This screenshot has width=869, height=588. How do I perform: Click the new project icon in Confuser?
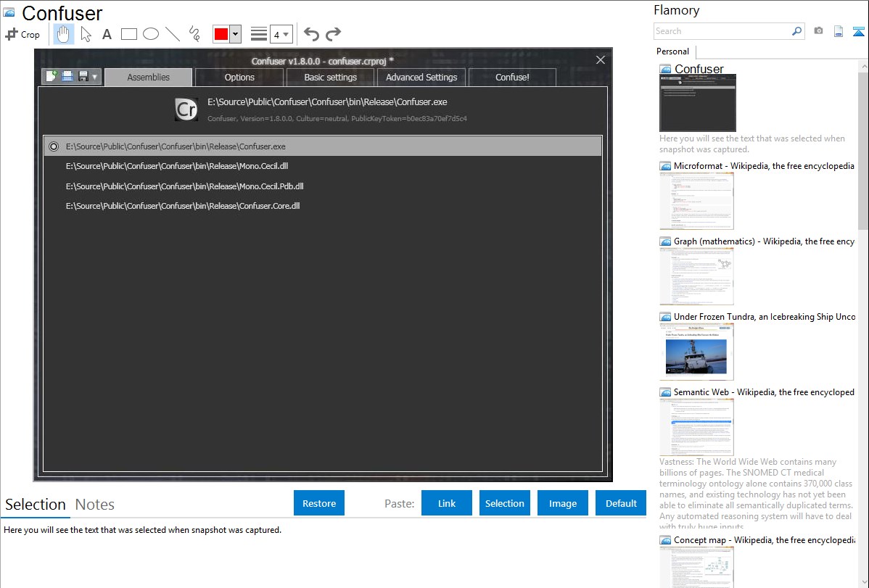pos(52,76)
